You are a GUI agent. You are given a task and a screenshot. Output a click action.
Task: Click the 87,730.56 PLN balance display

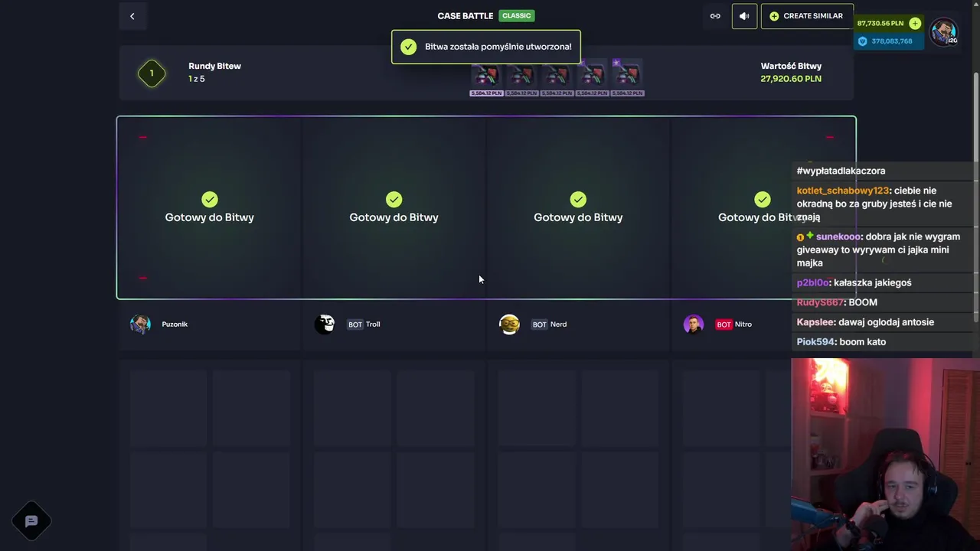click(x=880, y=24)
